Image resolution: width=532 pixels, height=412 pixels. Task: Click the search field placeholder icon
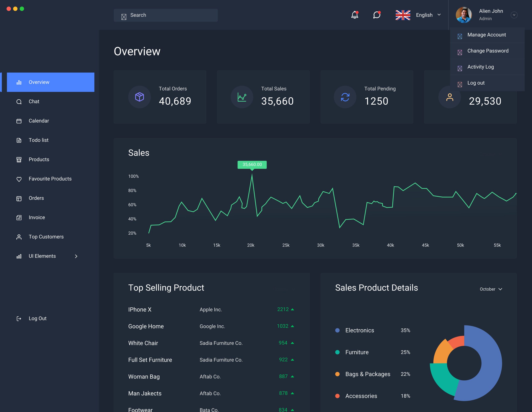pos(124,17)
